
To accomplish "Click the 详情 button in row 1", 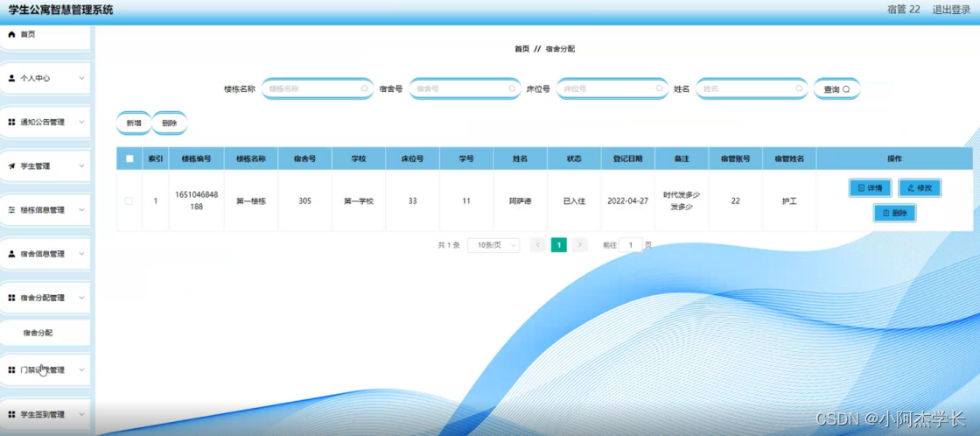I will [x=870, y=187].
